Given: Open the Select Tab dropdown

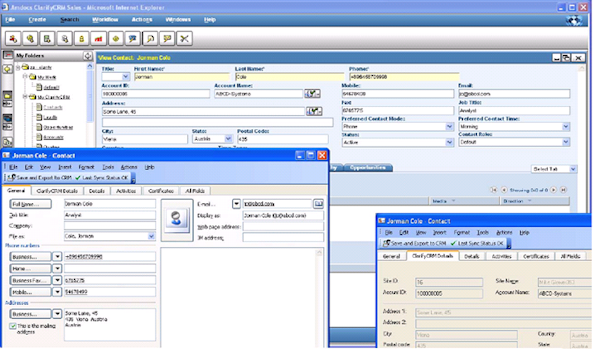Looking at the screenshot, I should [573, 169].
